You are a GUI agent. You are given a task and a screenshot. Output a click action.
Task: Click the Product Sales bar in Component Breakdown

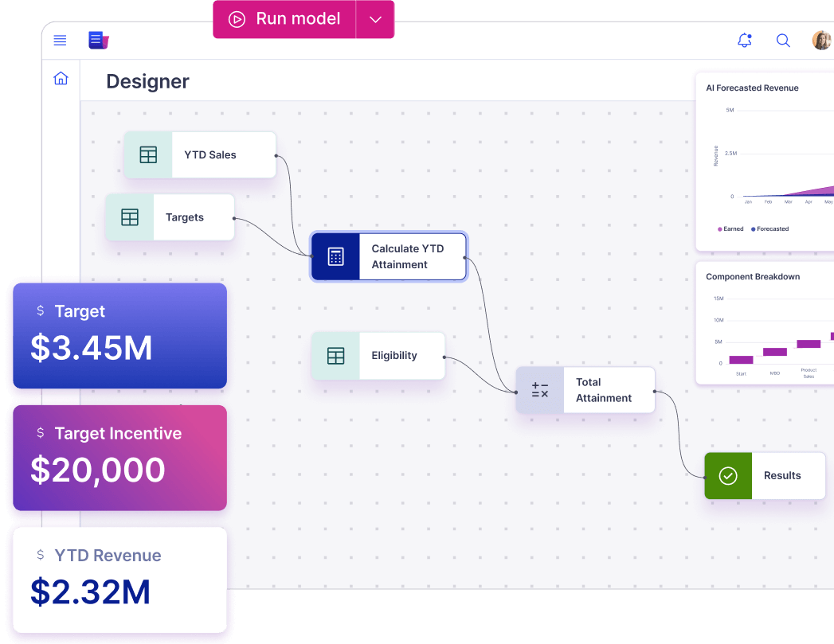click(809, 344)
